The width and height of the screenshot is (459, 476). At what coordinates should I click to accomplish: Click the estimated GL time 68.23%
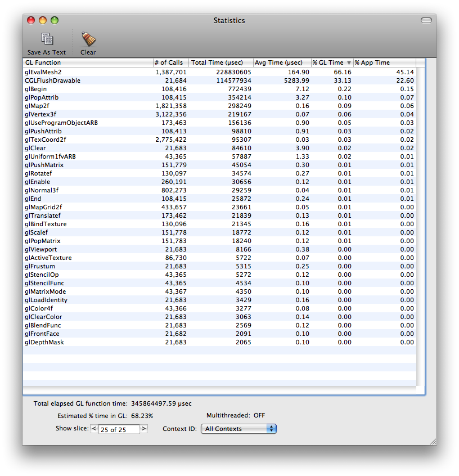pos(142,416)
